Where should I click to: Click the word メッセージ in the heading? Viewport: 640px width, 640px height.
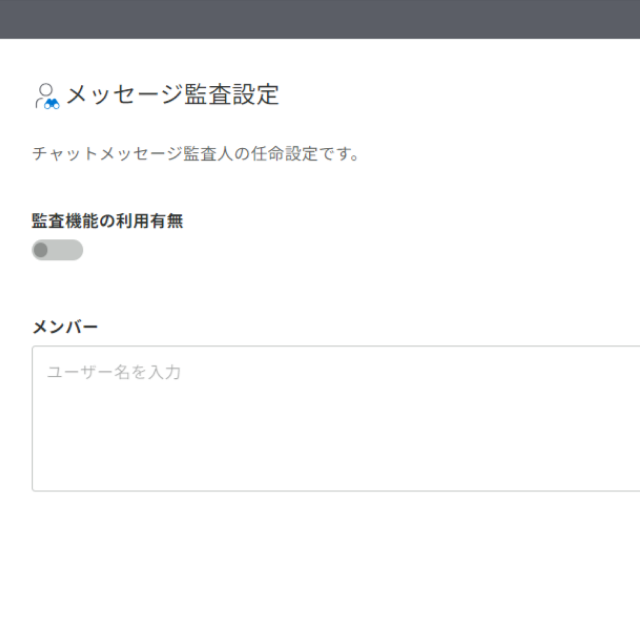pos(124,95)
